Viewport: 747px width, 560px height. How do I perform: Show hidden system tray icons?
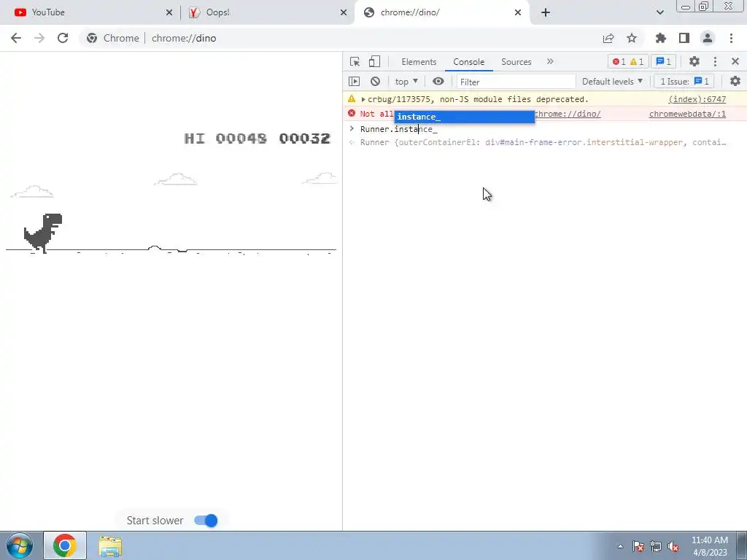620,546
